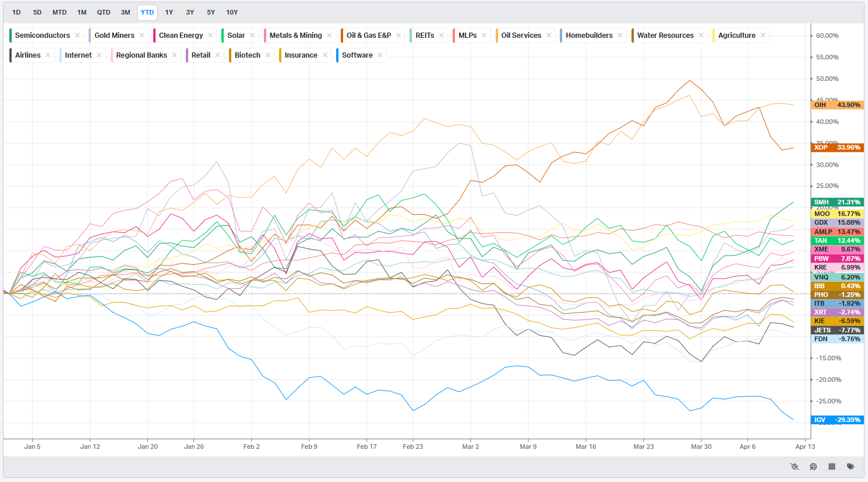Remove Retail series

click(x=217, y=55)
